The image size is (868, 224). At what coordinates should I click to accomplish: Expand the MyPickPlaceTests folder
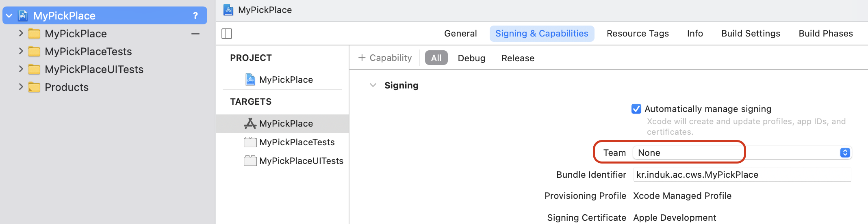(x=21, y=51)
